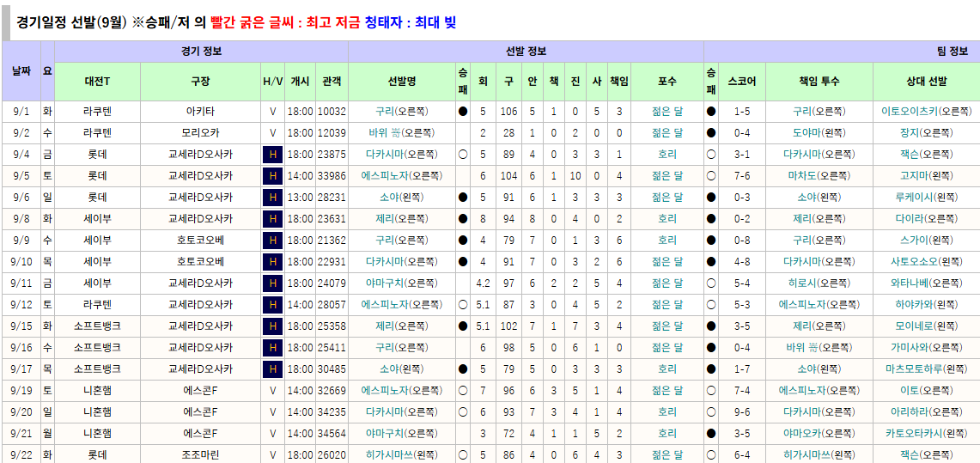
Task: Click the H home badge in the 9/15 row
Action: (272, 326)
